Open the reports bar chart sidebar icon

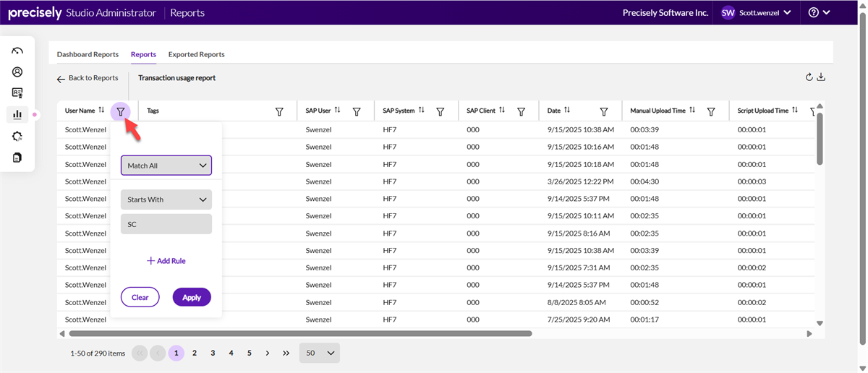[17, 114]
